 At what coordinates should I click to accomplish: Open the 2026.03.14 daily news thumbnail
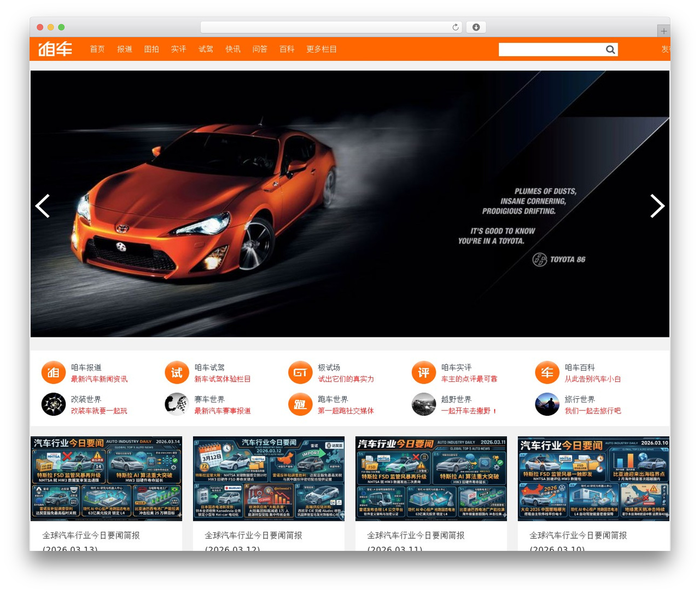pos(107,479)
